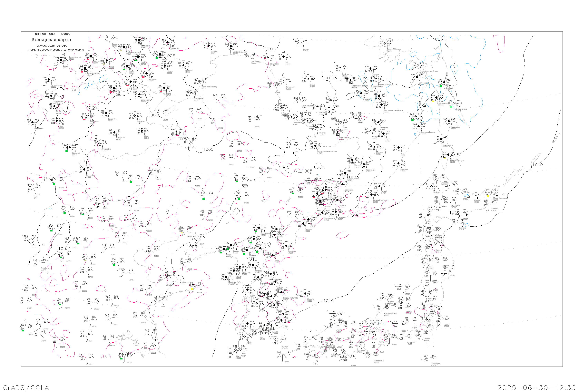Screen dimensions: 588x392
Task: Click the QHHH98 UAOL 300900 header code
Action: (x=53, y=34)
